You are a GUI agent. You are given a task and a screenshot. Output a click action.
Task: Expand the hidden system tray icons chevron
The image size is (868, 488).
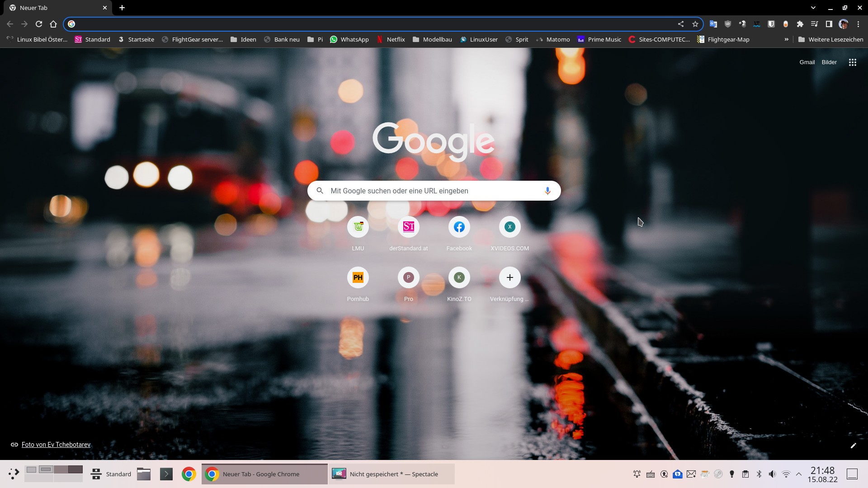tap(800, 474)
